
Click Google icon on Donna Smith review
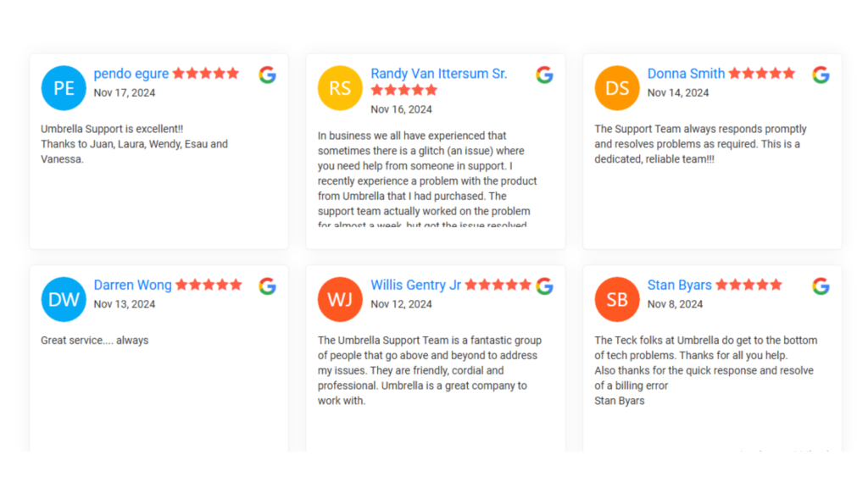pyautogui.click(x=821, y=75)
